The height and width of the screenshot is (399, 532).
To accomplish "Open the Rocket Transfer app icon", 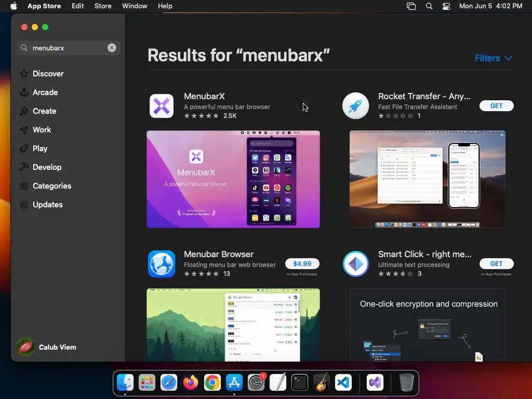I will [355, 106].
